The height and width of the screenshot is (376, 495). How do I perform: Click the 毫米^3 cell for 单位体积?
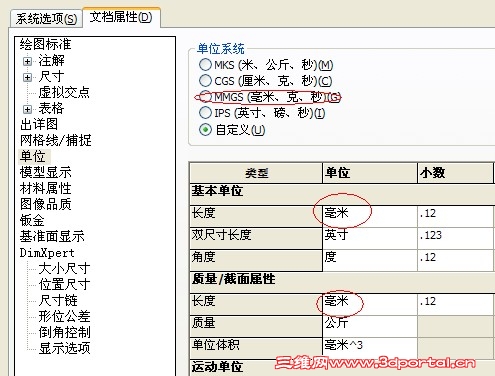[x=370, y=348]
